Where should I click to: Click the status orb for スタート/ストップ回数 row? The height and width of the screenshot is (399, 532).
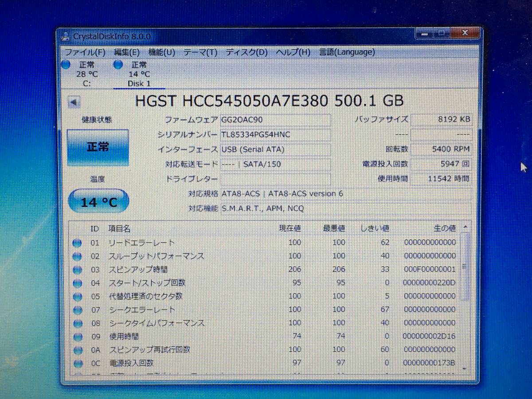pyautogui.click(x=78, y=283)
